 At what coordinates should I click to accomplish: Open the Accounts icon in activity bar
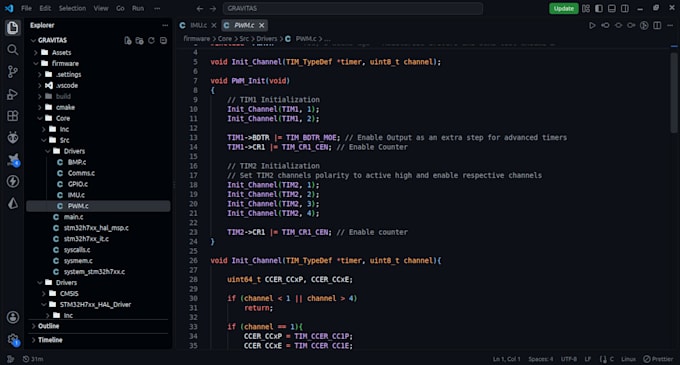(x=13, y=317)
